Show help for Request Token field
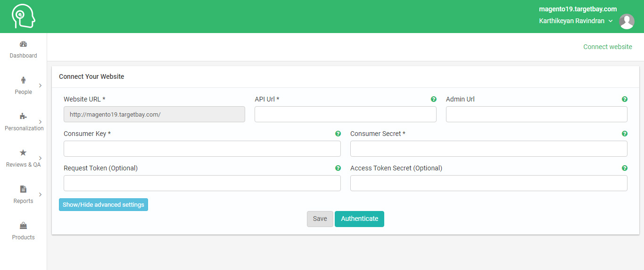Image resolution: width=644 pixels, height=270 pixels. point(338,168)
